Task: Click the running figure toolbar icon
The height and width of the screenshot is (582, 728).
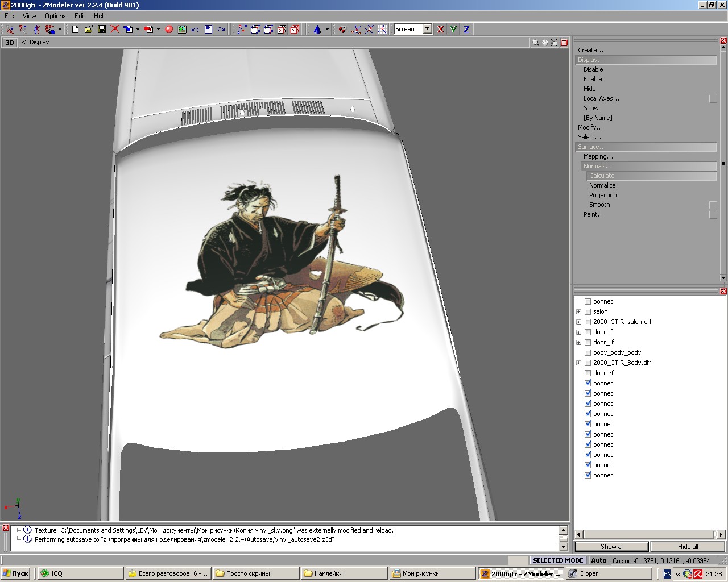Action: pyautogui.click(x=37, y=29)
